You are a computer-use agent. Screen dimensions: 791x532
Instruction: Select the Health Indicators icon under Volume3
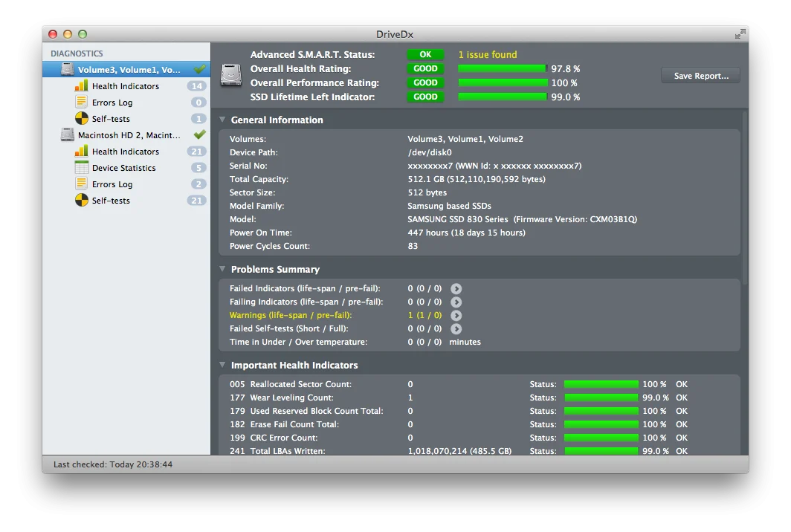tap(83, 85)
